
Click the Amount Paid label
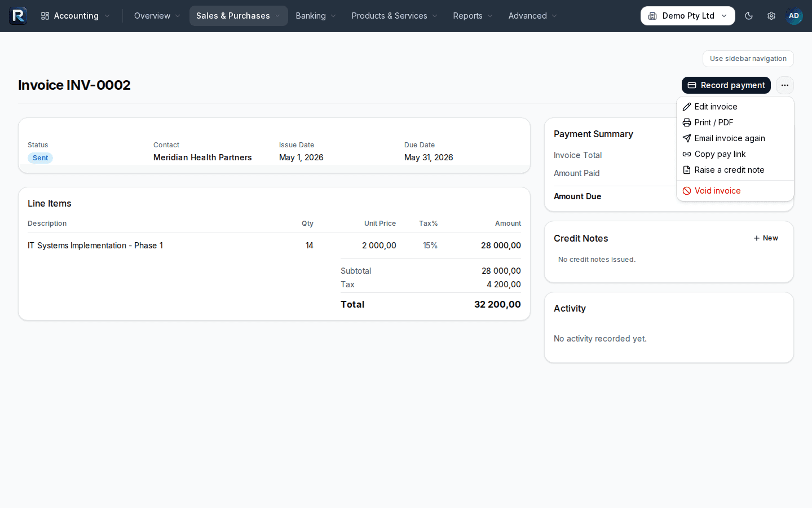coord(576,173)
